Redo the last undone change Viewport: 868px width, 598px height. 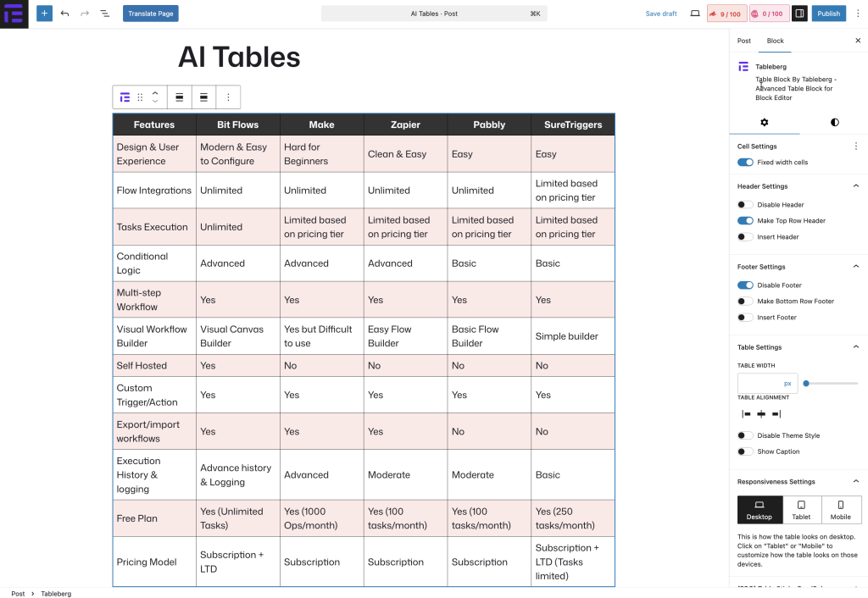[x=85, y=14]
